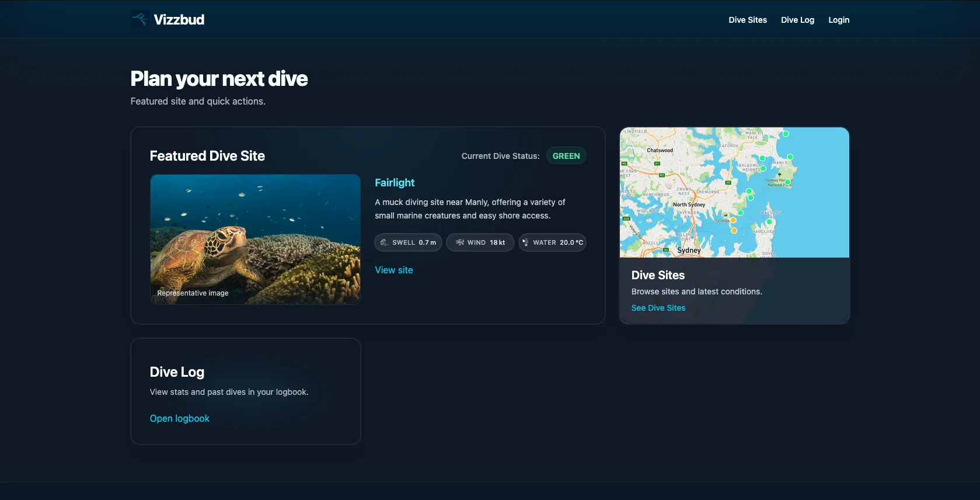Open the Fairlight site title link
980x500 pixels.
coord(395,183)
